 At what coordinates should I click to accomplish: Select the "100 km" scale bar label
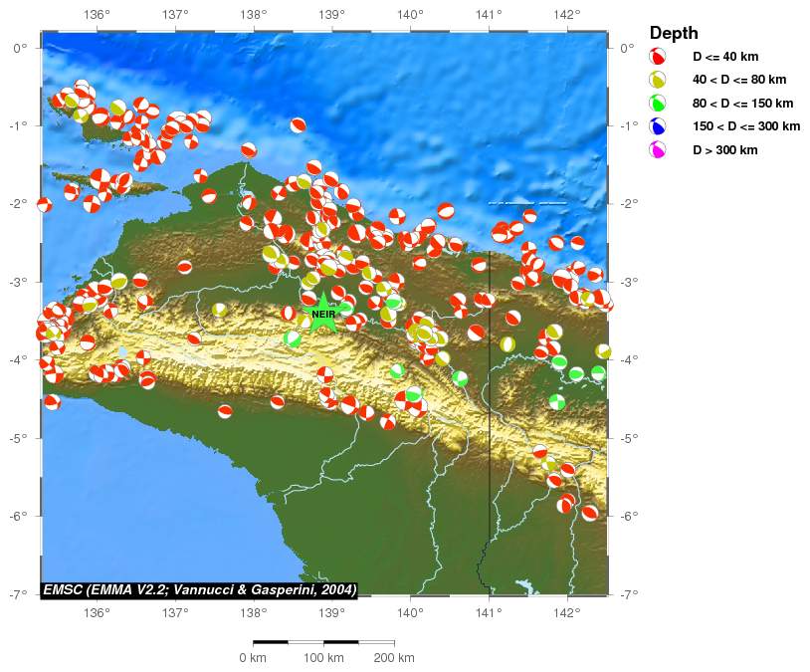(323, 658)
